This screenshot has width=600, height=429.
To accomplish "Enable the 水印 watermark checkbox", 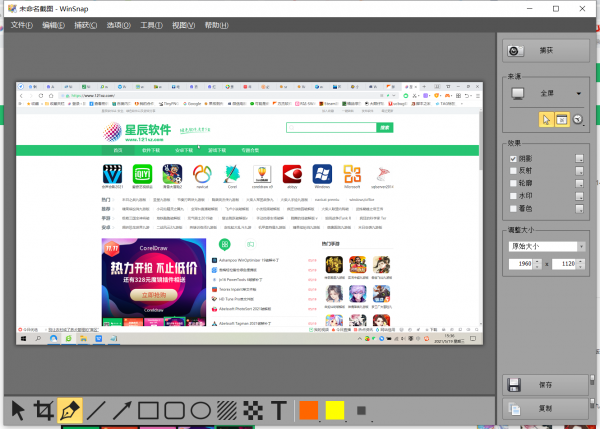I will click(513, 196).
